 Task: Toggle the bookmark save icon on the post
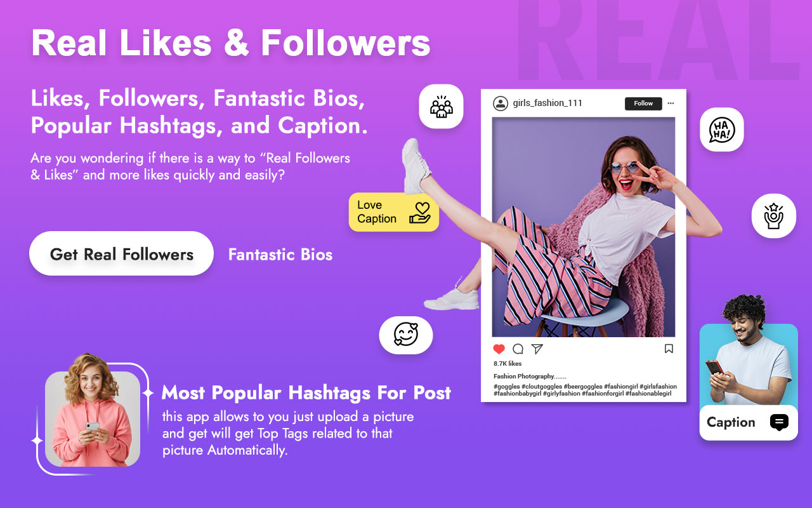pyautogui.click(x=668, y=349)
